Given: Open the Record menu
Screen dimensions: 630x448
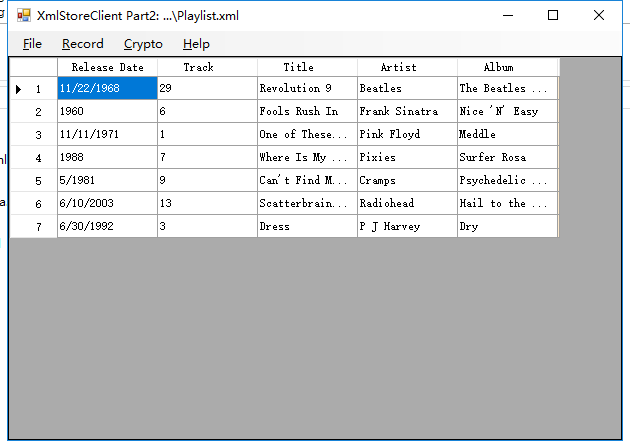Looking at the screenshot, I should 82,44.
